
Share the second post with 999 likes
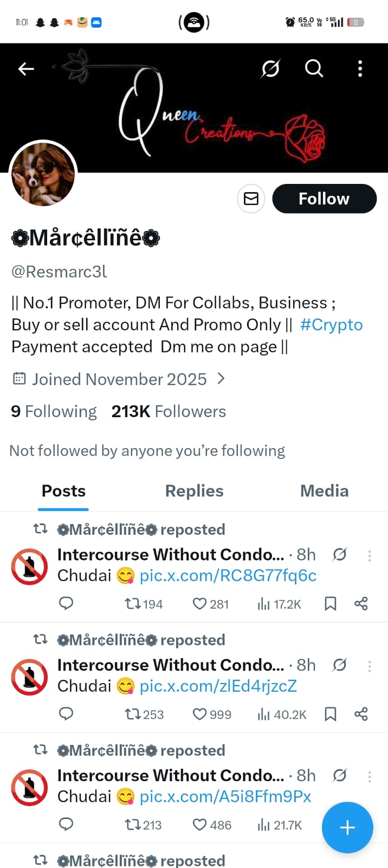(361, 714)
